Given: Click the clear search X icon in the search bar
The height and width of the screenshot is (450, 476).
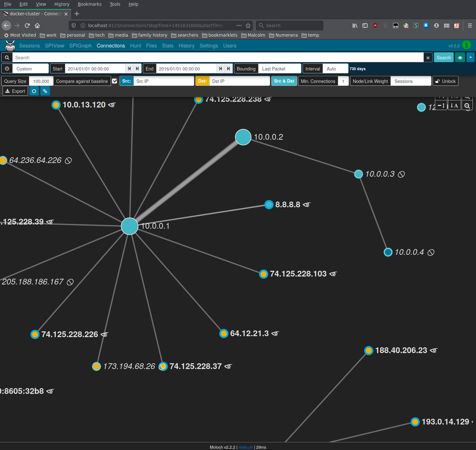Looking at the screenshot, I should 428,57.
